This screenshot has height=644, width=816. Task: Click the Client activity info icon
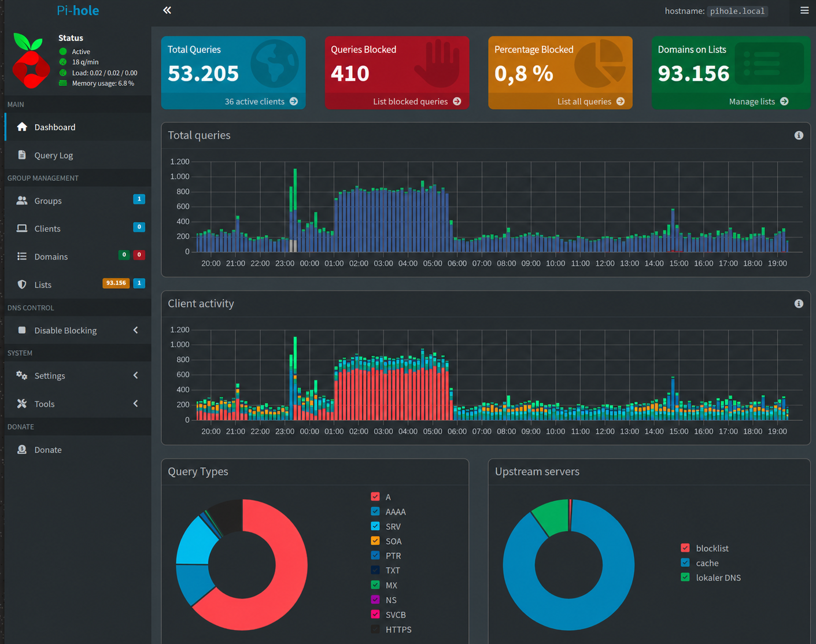799,304
